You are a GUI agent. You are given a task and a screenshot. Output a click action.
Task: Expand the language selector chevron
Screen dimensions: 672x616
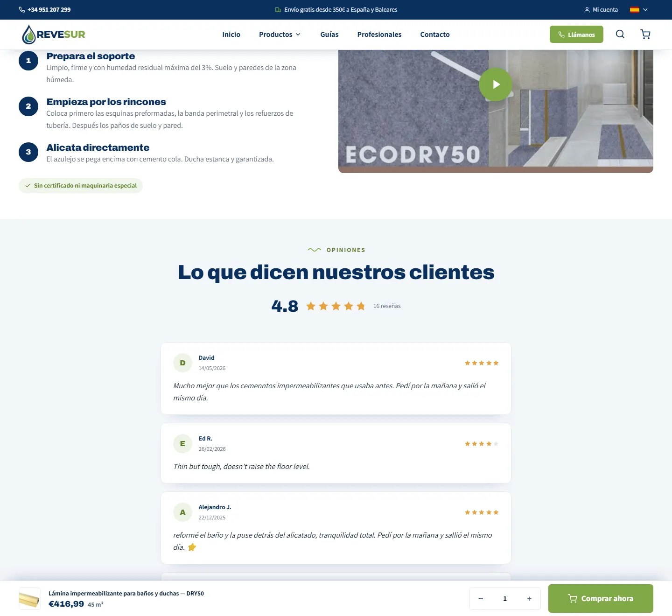coord(645,10)
